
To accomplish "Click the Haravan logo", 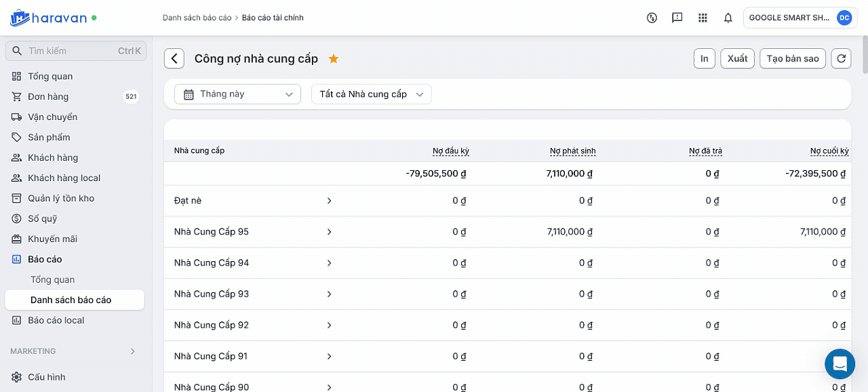I will click(49, 18).
